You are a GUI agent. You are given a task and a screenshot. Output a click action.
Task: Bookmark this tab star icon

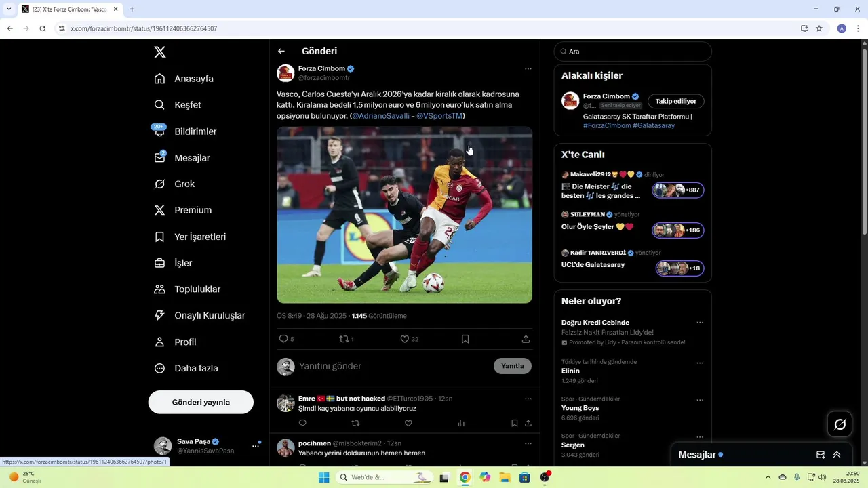click(x=819, y=28)
